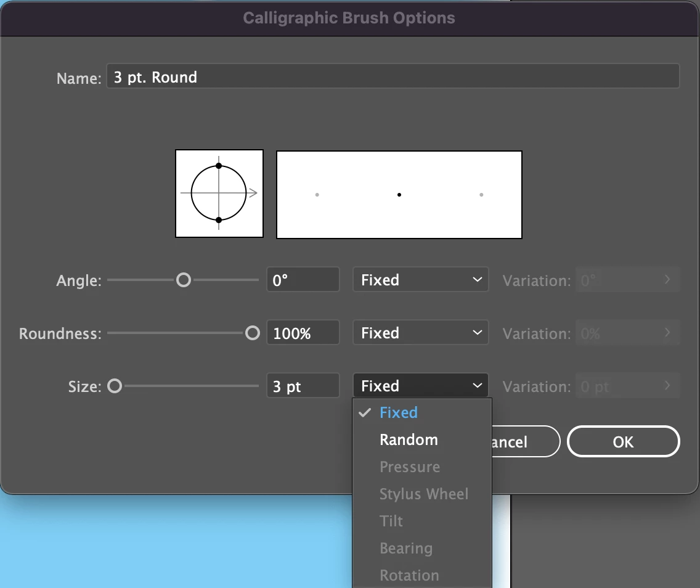Click the brush angle preview diagram
Image resolution: width=700 pixels, height=588 pixels.
pyautogui.click(x=219, y=194)
